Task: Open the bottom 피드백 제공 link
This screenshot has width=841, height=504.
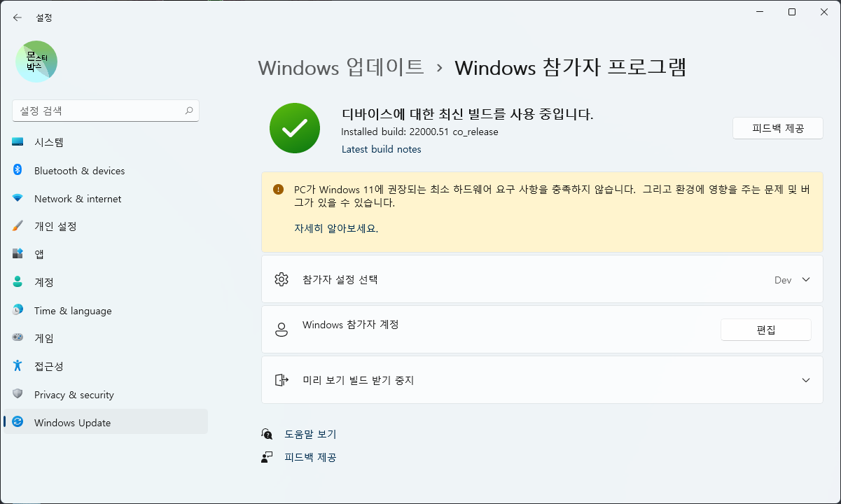Action: pos(310,457)
